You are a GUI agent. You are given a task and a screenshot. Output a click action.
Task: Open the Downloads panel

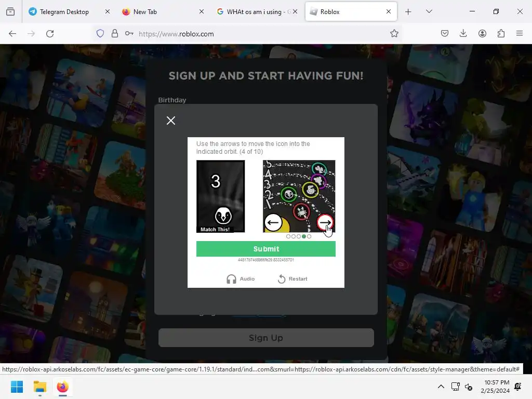click(463, 34)
